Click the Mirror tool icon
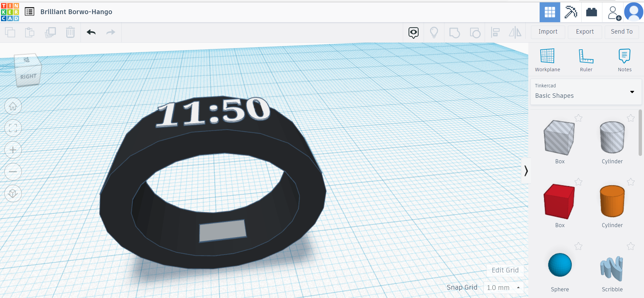644x298 pixels. 515,33
